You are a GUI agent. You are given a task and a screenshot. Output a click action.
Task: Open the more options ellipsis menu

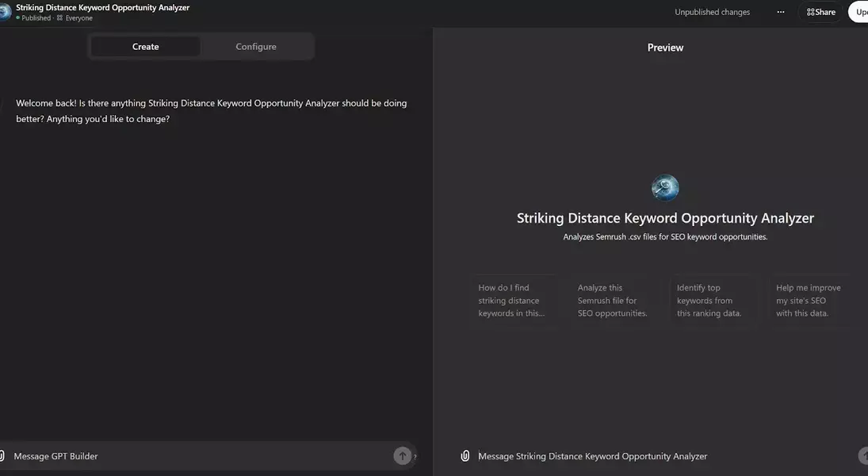781,12
